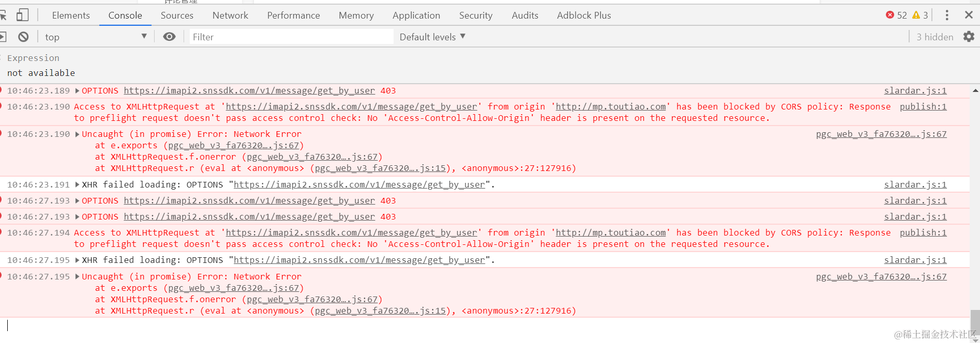Click the console input prompt line
The image size is (980, 343).
(485, 325)
